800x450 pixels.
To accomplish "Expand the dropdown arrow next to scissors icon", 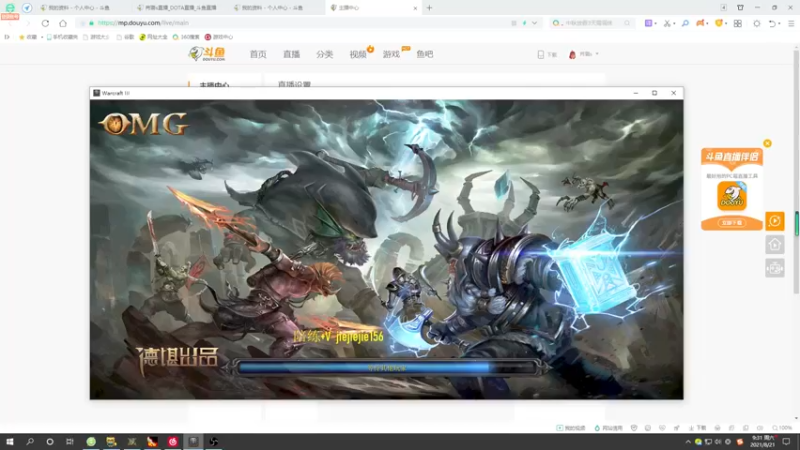I will [674, 23].
